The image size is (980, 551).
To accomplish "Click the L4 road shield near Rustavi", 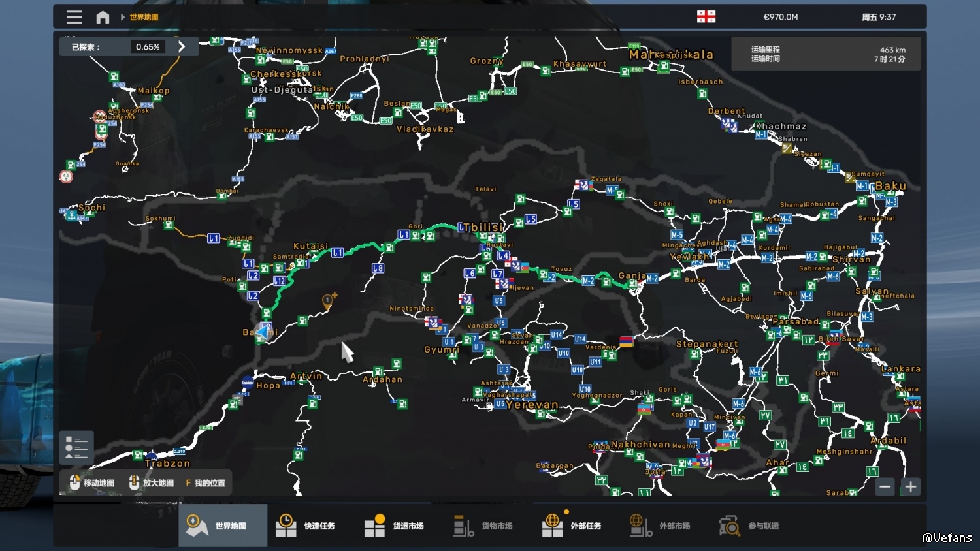I will [503, 255].
